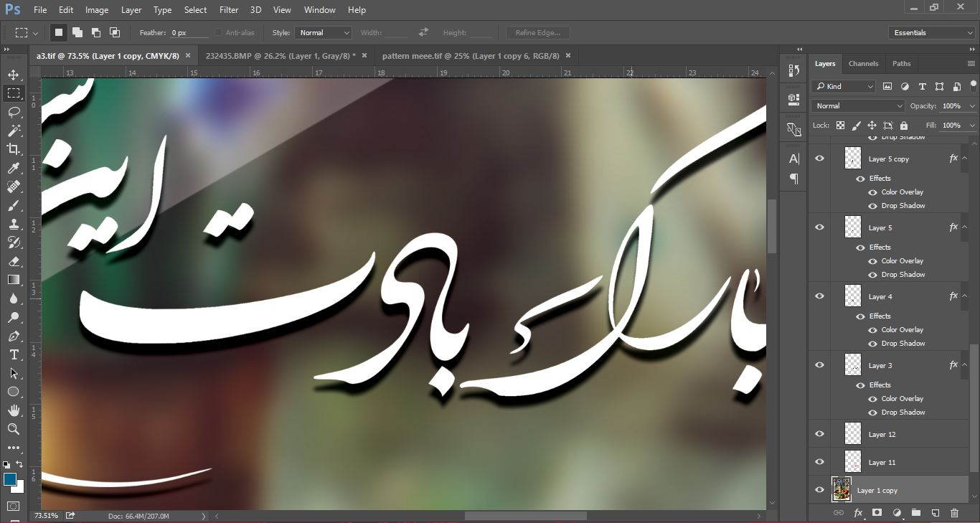This screenshot has width=980, height=523.
Task: Hide Layer 5 copy visibility eye
Action: [819, 159]
